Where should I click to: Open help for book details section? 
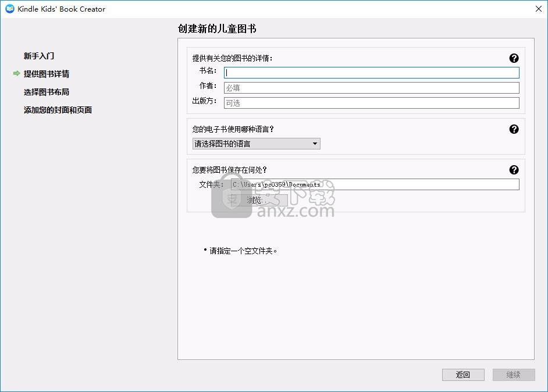(514, 58)
